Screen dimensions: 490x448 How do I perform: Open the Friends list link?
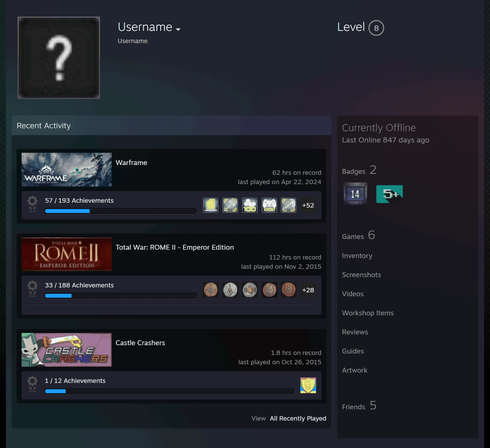click(359, 406)
